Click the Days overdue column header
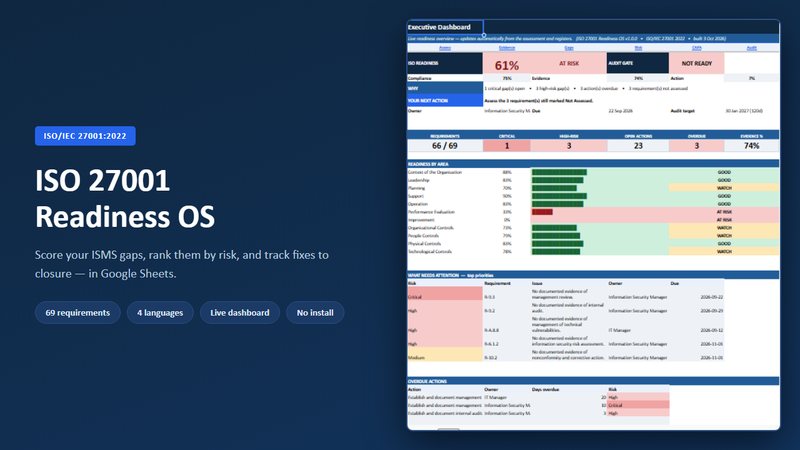Viewport: 800px width, 450px height. click(545, 389)
